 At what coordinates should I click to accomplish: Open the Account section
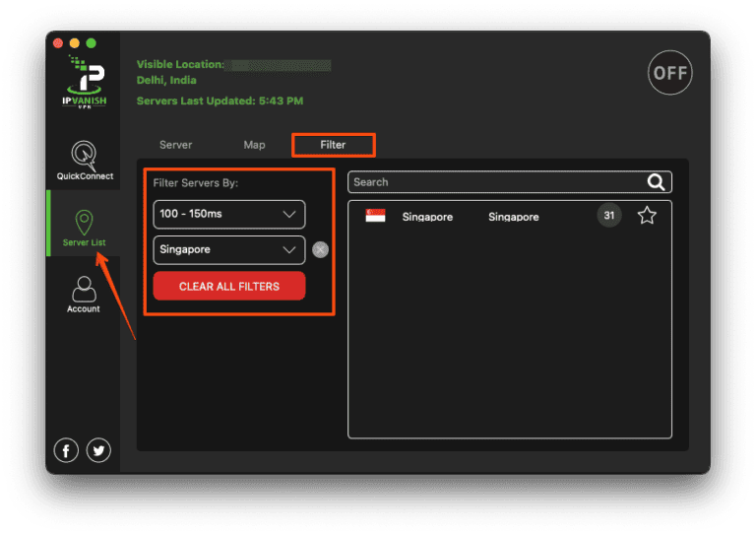(x=83, y=294)
